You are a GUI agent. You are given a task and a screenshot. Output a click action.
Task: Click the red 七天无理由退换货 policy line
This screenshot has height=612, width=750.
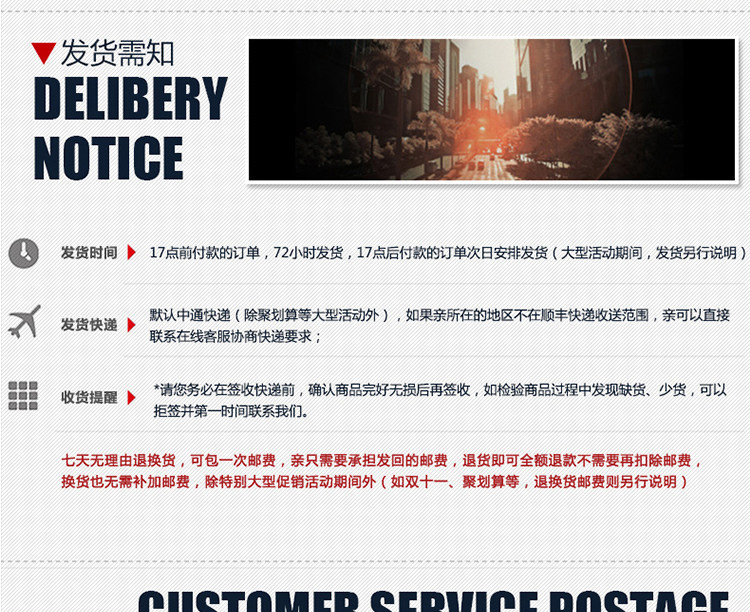[x=382, y=460]
